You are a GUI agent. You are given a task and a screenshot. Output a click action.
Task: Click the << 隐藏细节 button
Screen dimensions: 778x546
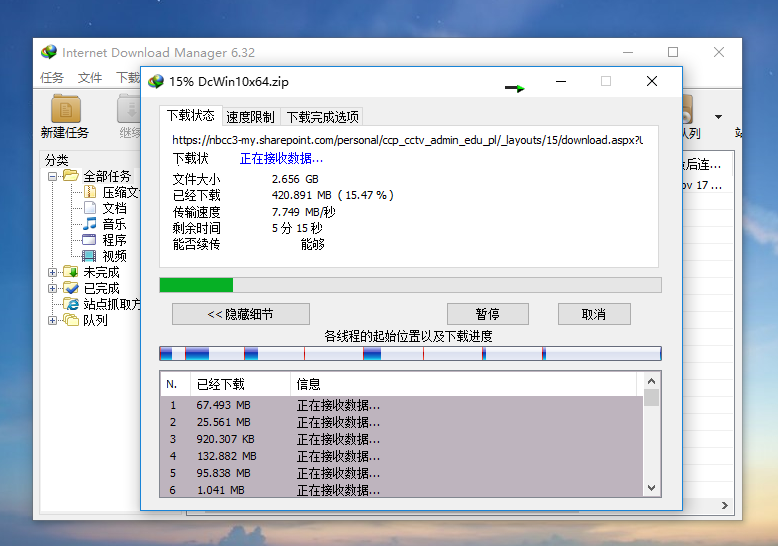240,314
